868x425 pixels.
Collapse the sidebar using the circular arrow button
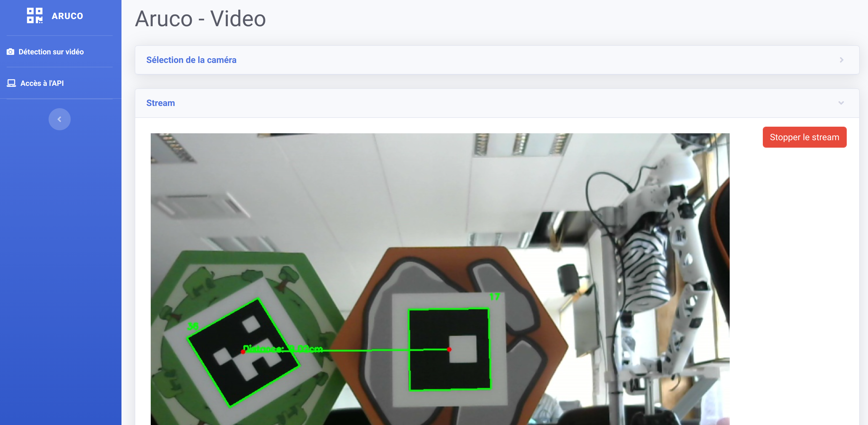click(59, 119)
